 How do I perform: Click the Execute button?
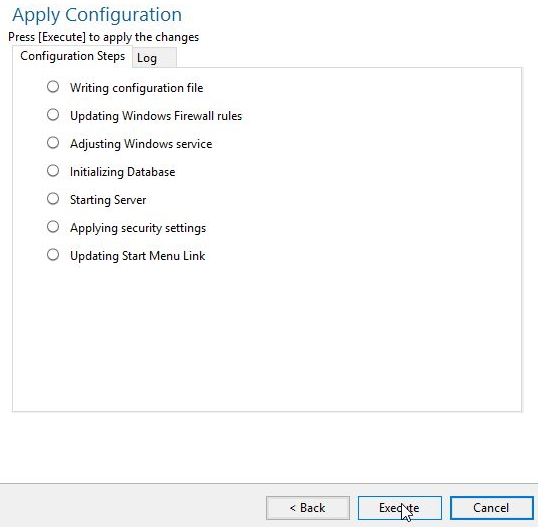[399, 508]
